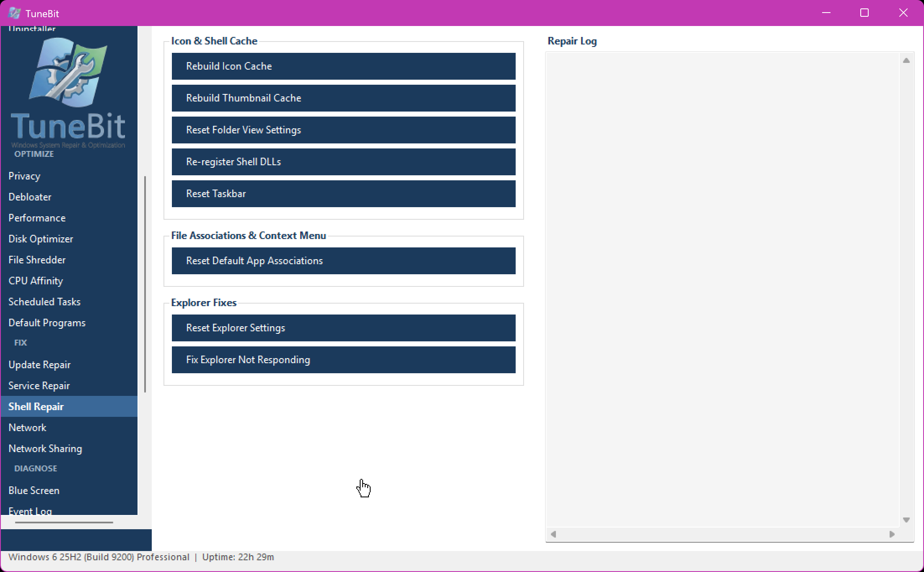Viewport: 924px width, 572px height.
Task: Run Fix Explorer Not Responding
Action: click(x=343, y=360)
